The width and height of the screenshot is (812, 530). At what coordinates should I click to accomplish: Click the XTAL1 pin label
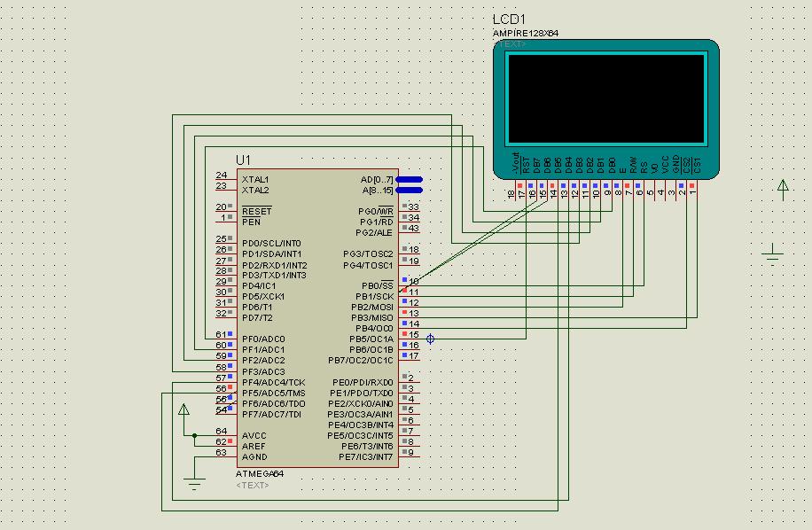[255, 180]
